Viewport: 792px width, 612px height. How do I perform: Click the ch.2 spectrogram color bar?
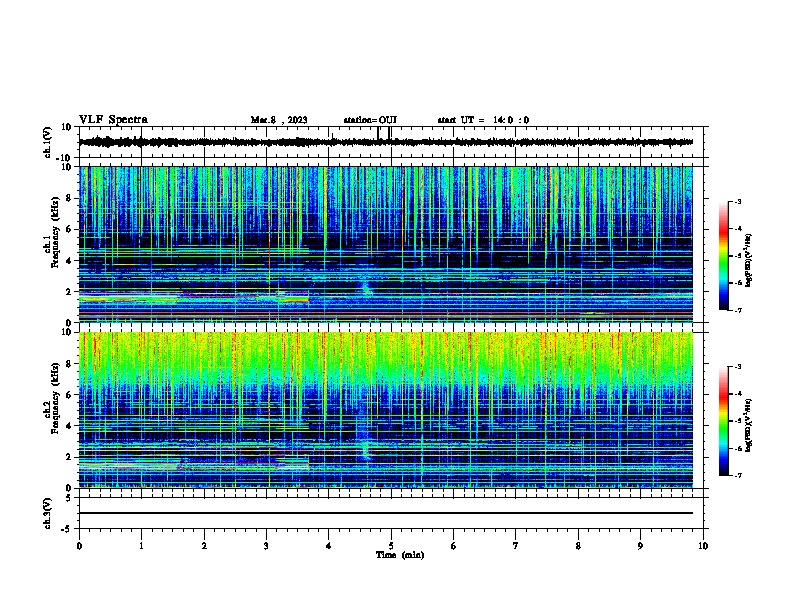(x=723, y=421)
